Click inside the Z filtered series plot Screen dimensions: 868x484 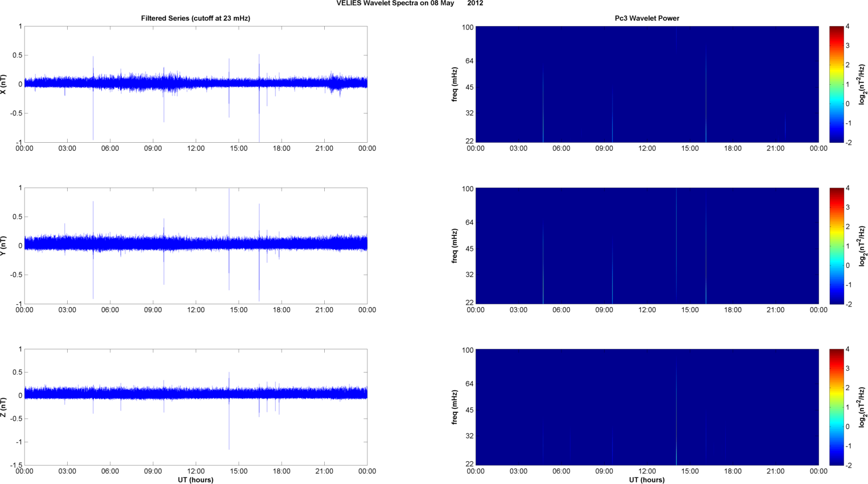pyautogui.click(x=196, y=407)
